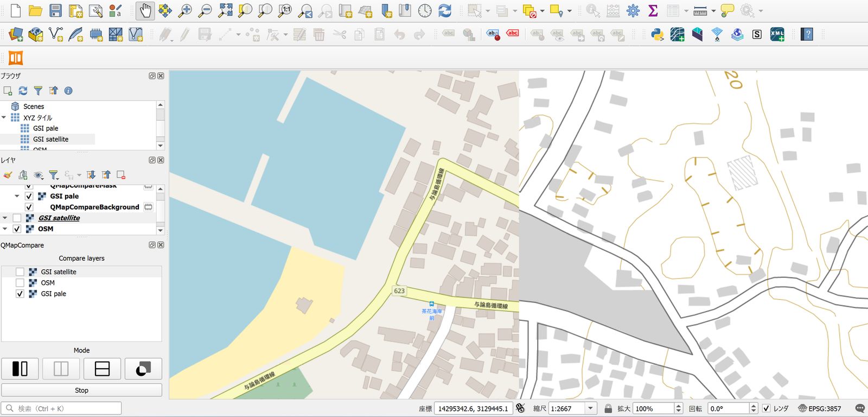Click the browser panel filter icon
This screenshot has height=417, width=868.
point(38,91)
